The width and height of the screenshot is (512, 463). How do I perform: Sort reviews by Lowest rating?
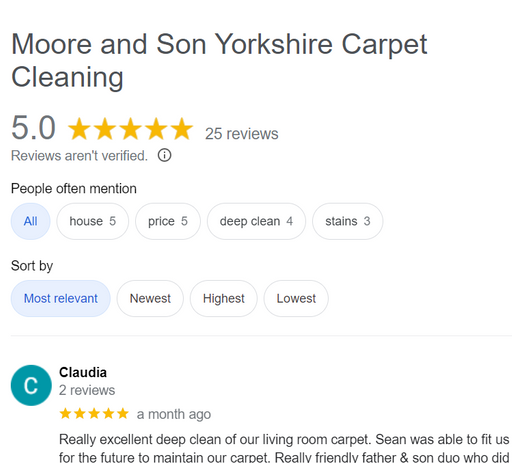296,298
